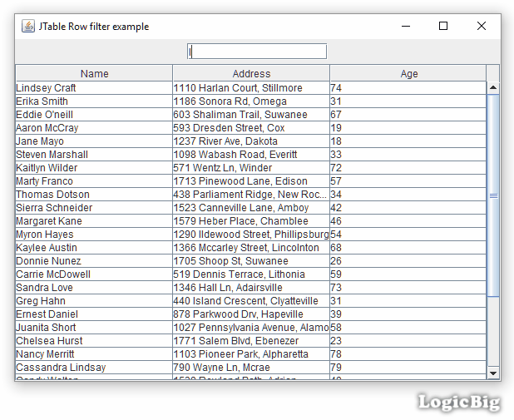Click address 603 Shaliman Trail, Suwanee
Viewport: 514px width, 420px height.
[x=240, y=115]
